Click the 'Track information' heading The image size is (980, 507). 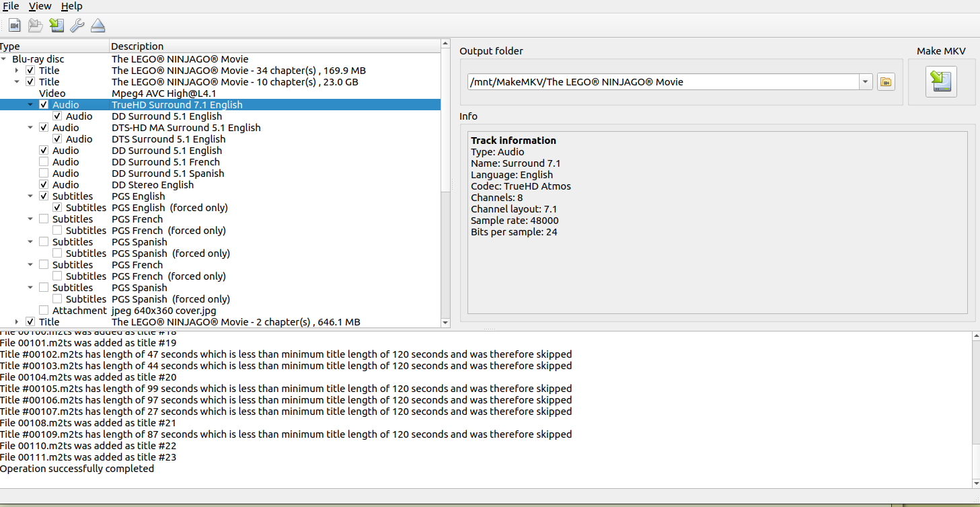tap(513, 141)
